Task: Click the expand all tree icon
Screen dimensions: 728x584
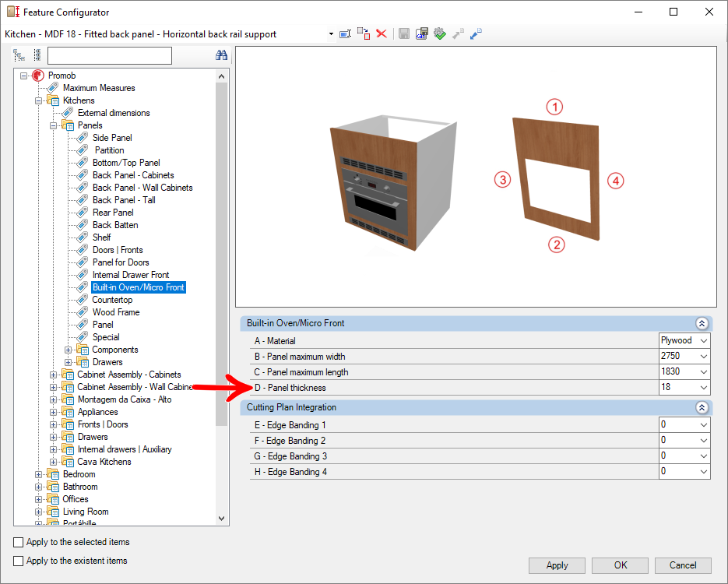Action: (19, 56)
